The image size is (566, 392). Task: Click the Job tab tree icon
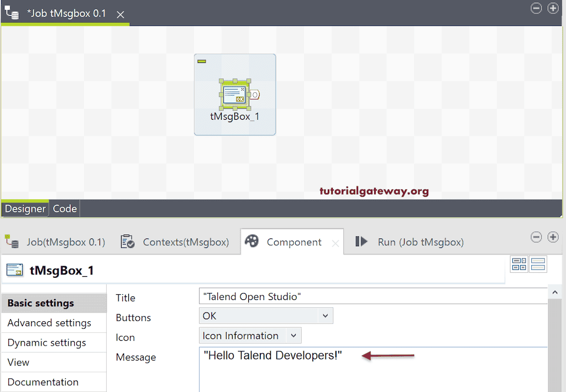tap(12, 241)
